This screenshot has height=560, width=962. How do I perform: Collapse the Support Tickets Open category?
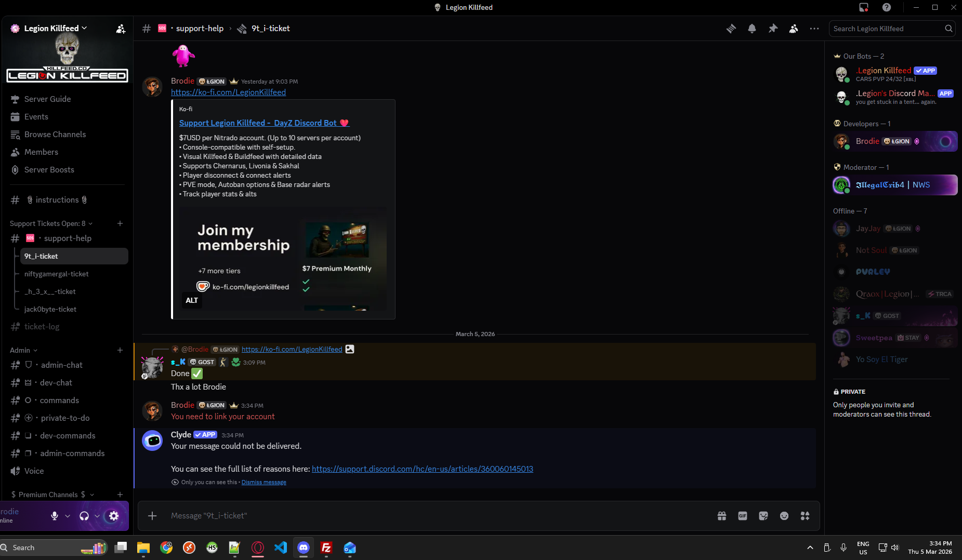[51, 223]
